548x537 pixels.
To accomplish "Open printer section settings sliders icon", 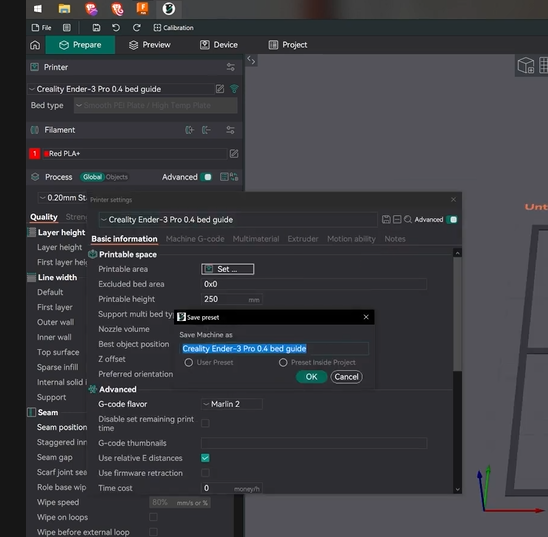I will [231, 67].
